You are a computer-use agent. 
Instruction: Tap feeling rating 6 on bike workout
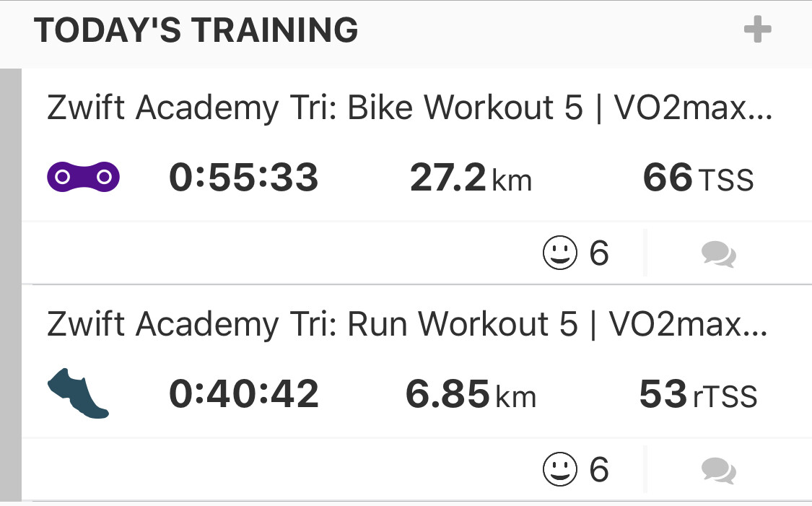point(599,254)
